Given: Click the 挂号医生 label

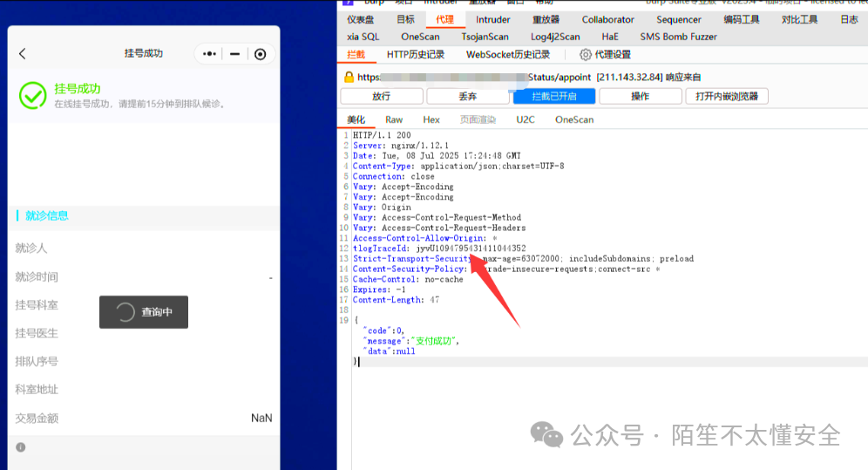Looking at the screenshot, I should 37,333.
